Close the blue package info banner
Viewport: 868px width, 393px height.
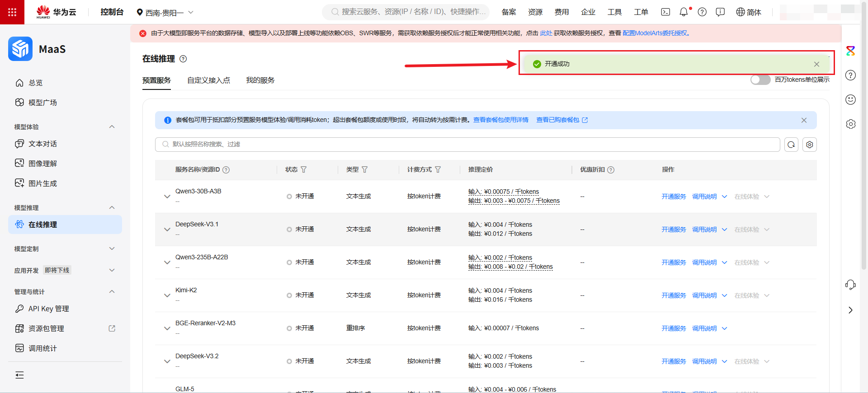[804, 120]
